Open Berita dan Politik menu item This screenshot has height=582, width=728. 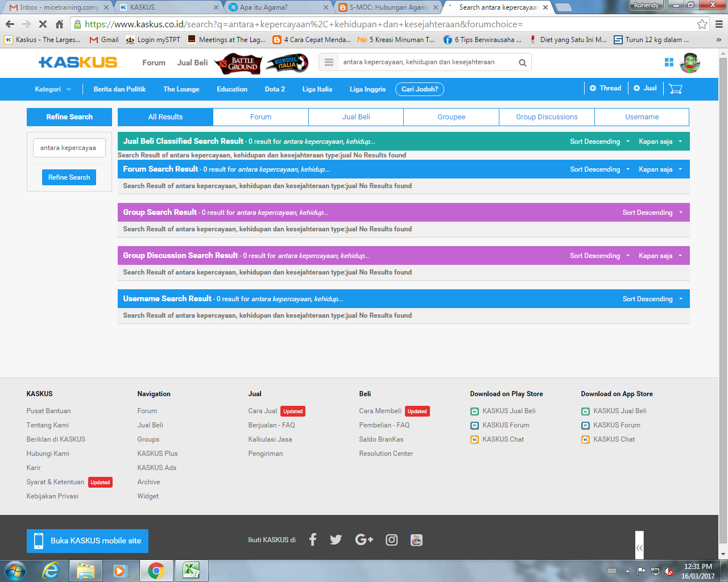click(119, 89)
